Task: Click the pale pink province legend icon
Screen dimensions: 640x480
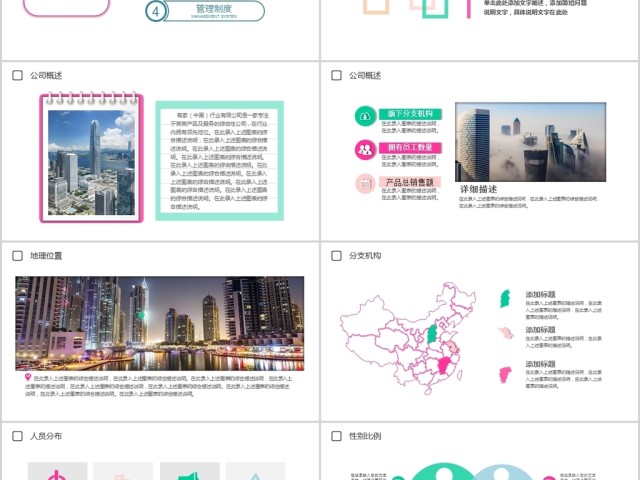Action: 506,333
